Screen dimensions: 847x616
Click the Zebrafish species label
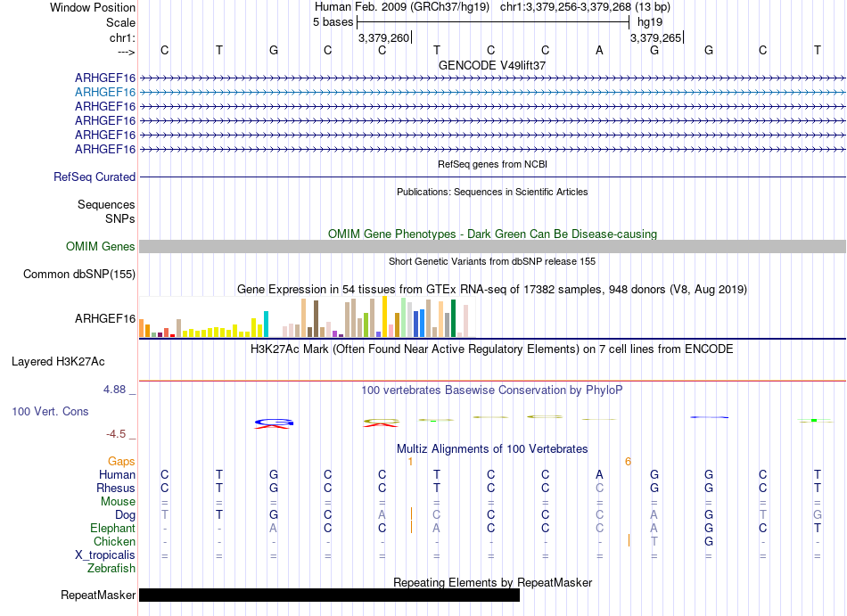[111, 569]
